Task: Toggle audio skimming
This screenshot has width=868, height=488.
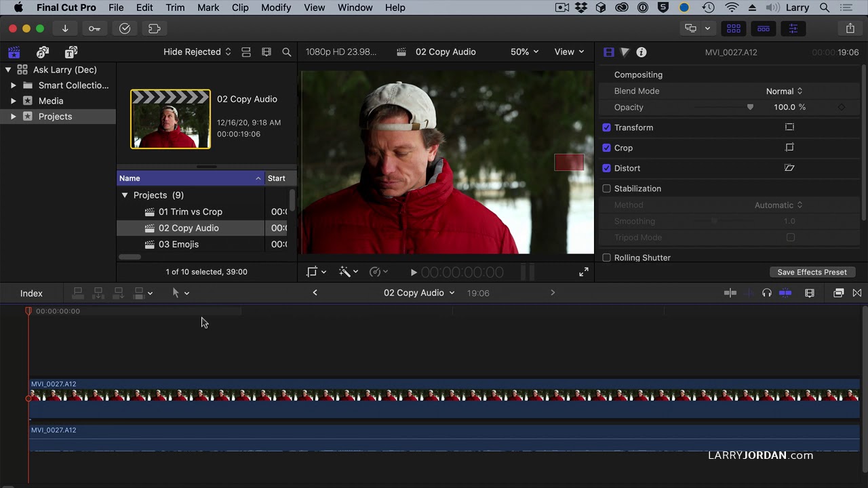Action: [x=749, y=293]
